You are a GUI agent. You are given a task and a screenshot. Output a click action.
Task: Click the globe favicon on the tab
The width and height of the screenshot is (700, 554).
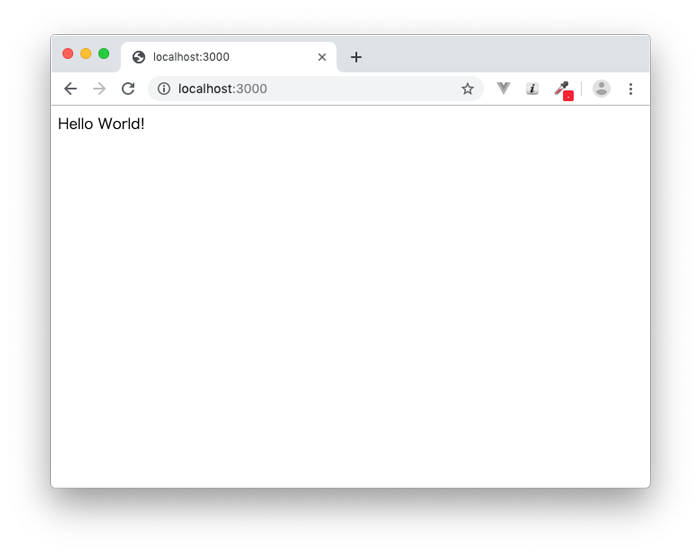[x=139, y=57]
